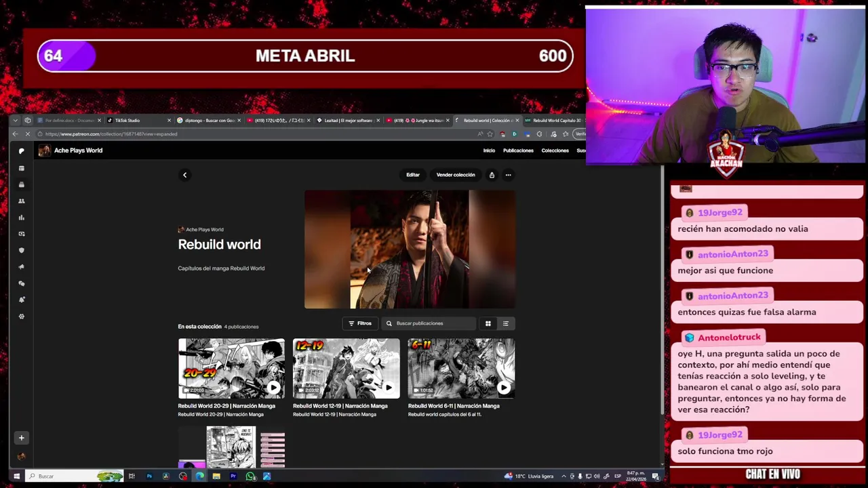Open the three-dot more options menu

(x=508, y=175)
